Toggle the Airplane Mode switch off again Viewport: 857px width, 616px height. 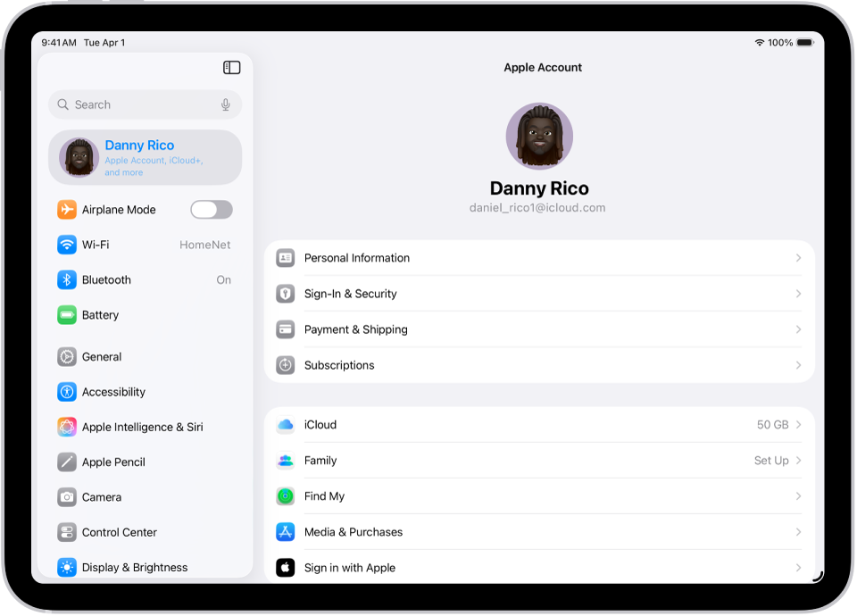(x=211, y=209)
